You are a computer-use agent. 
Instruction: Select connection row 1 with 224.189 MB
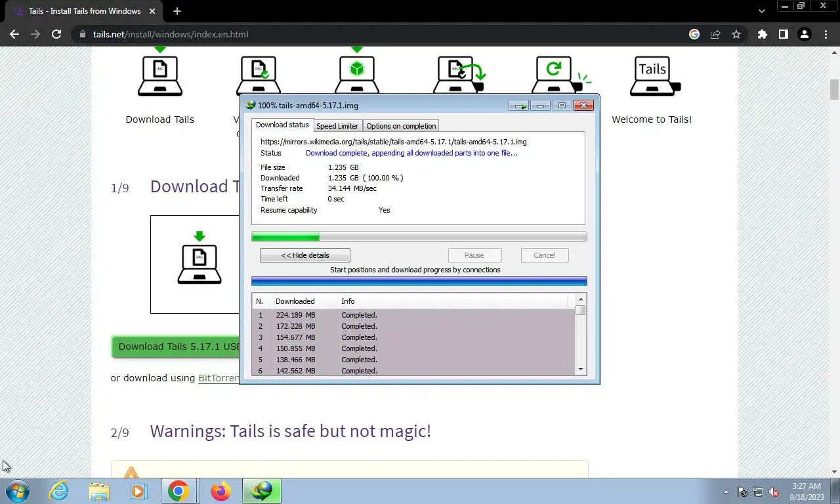[413, 315]
